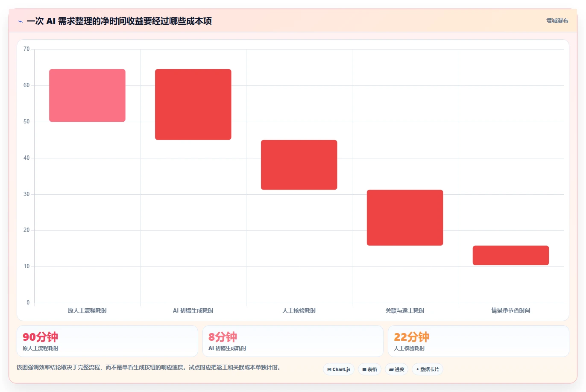Screen dimensions: 586x392
Task: Select the 情景净节省时间 waterfall bar
Action: [x=511, y=255]
